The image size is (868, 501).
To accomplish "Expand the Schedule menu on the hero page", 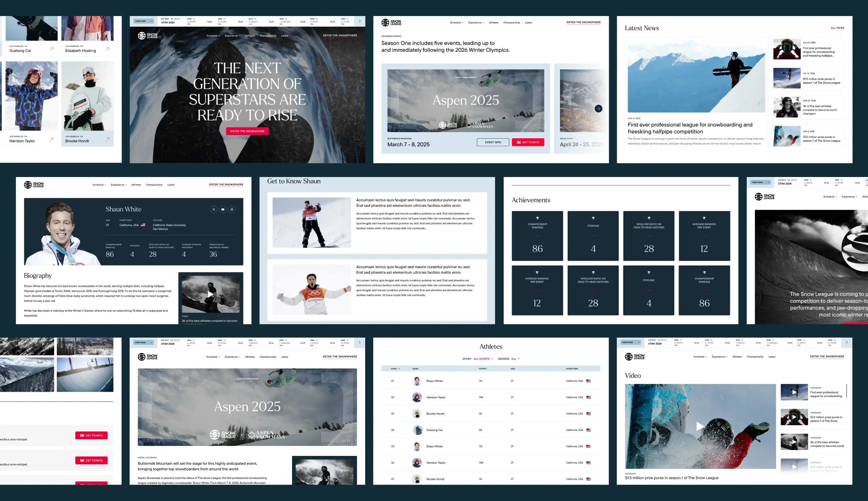I will (213, 36).
